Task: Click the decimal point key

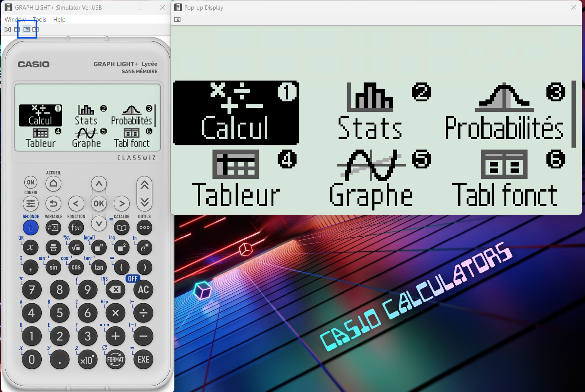Action: [x=59, y=360]
